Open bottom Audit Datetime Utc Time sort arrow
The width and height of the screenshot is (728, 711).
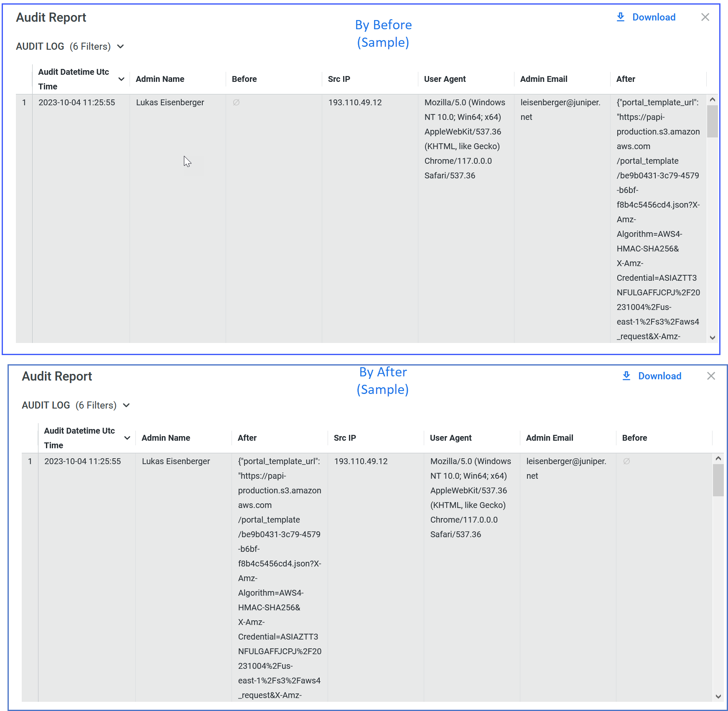point(127,438)
